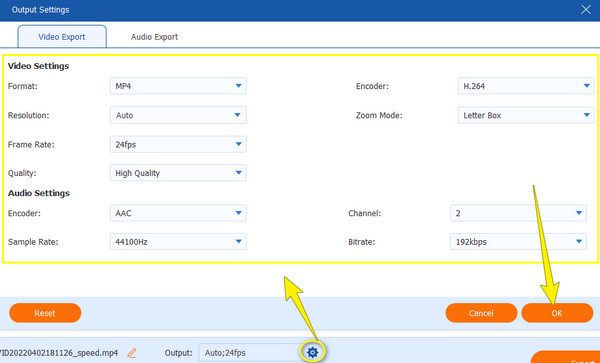The image size is (600, 363).
Task: Open the audio Encoder dropdown showing AAC
Action: pos(178,213)
